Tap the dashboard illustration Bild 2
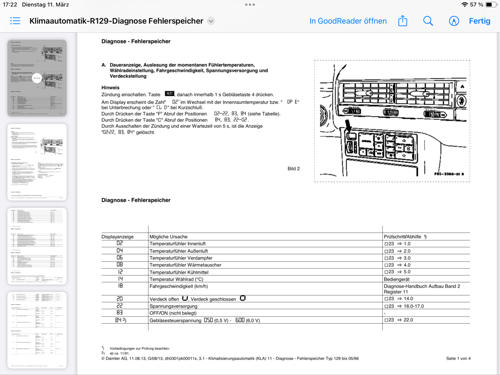500x375 pixels. [392, 121]
